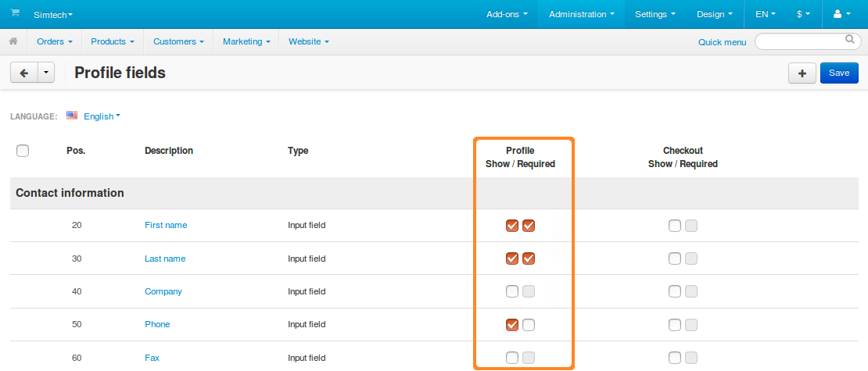Check Checkout Show for Fax

click(674, 358)
